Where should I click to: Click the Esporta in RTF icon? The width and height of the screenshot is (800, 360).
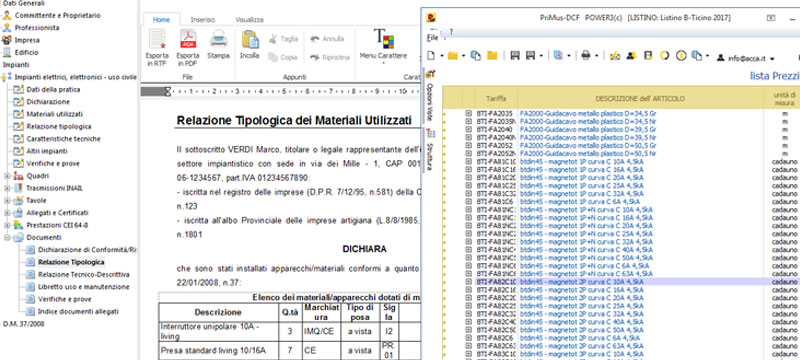click(157, 39)
